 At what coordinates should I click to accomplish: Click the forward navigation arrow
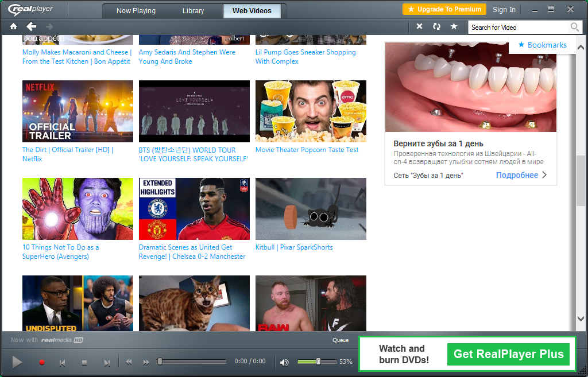(x=49, y=26)
